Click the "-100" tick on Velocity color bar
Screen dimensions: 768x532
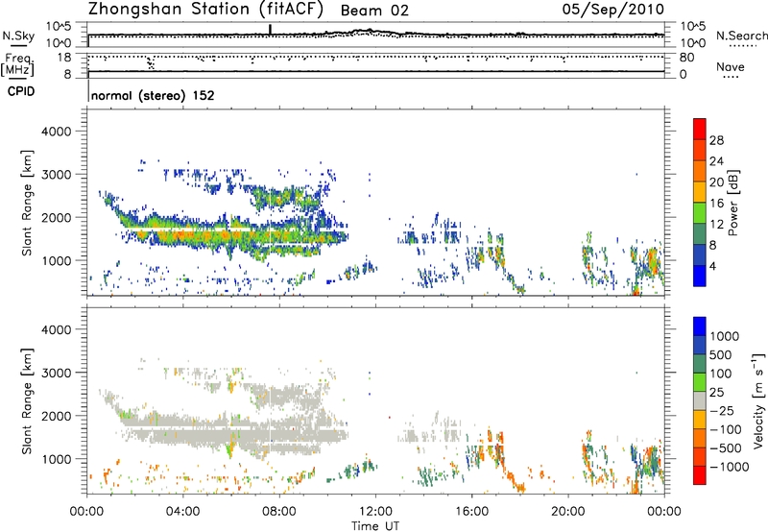pos(727,429)
